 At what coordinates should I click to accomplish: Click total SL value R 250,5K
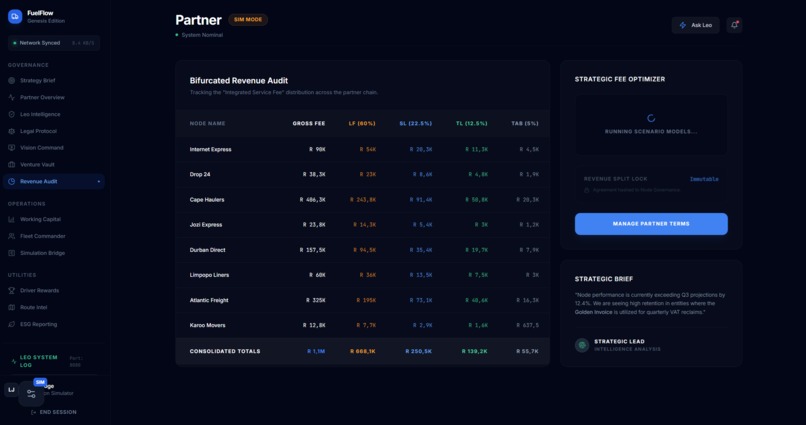[x=418, y=352]
